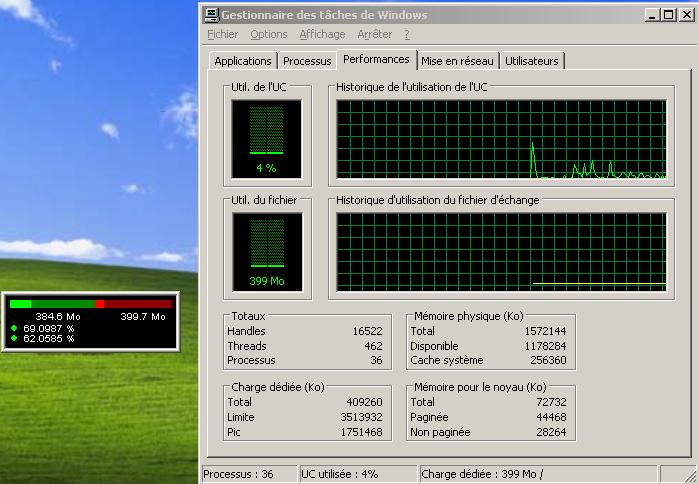Open the Affichage menu

coord(322,34)
